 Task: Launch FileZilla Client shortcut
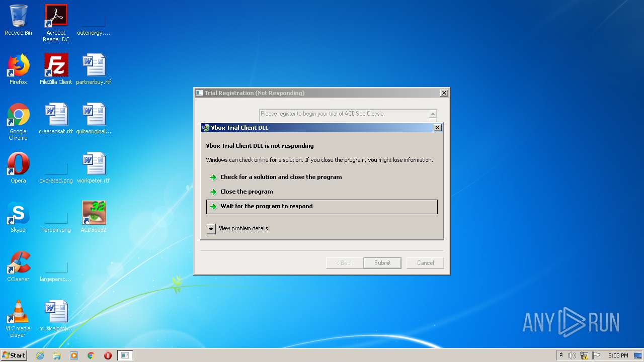coord(56,69)
